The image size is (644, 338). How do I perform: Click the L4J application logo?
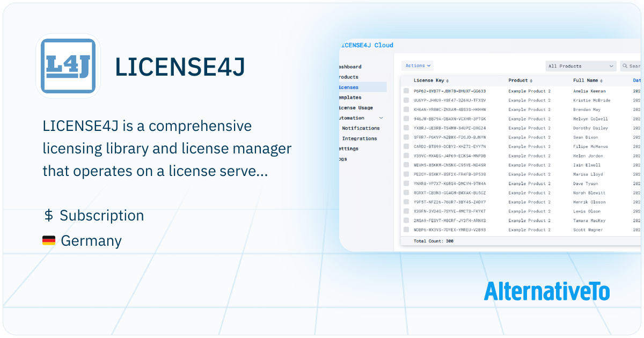(x=68, y=66)
